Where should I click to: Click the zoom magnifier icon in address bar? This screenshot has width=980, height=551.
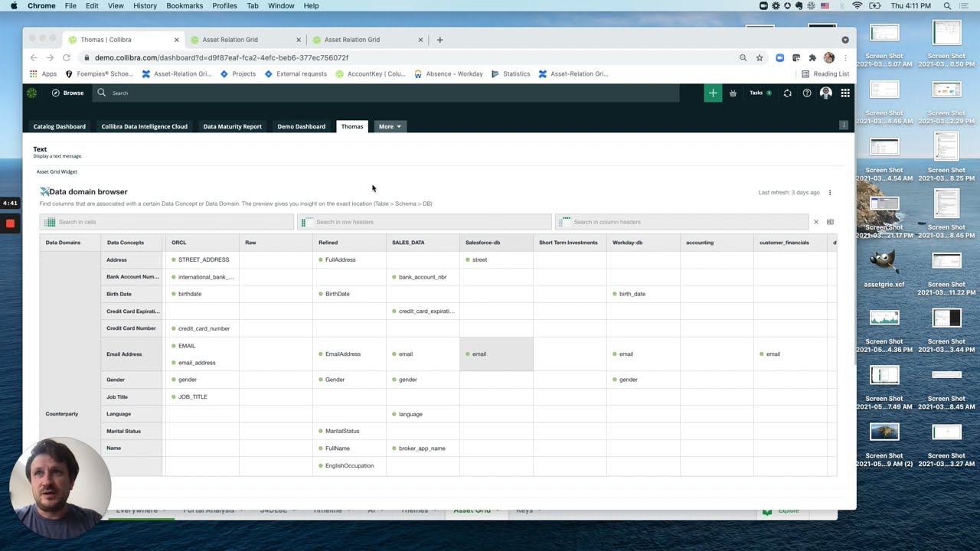click(x=743, y=57)
